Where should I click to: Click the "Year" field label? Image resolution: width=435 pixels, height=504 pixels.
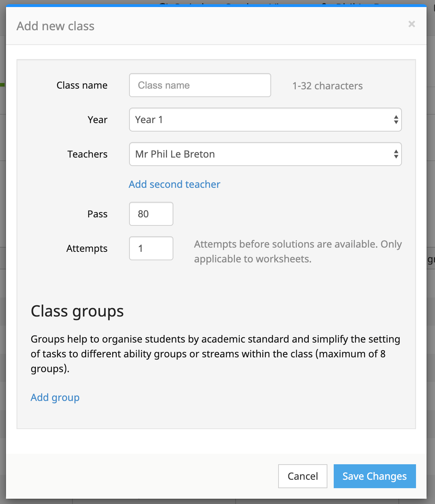click(x=97, y=120)
